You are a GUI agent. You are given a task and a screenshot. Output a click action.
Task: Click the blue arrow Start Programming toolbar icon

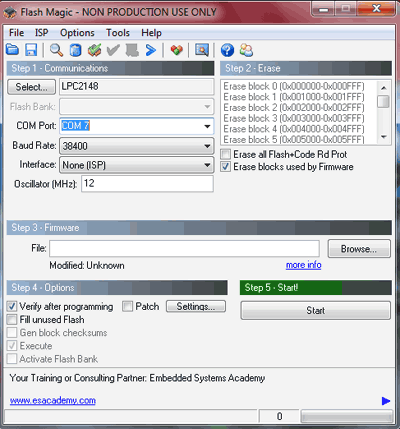tap(151, 50)
